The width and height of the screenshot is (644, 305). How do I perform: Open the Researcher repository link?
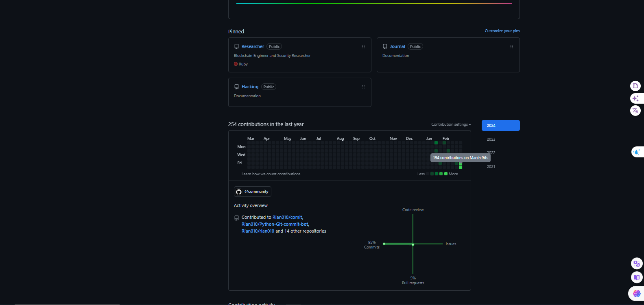(x=253, y=46)
